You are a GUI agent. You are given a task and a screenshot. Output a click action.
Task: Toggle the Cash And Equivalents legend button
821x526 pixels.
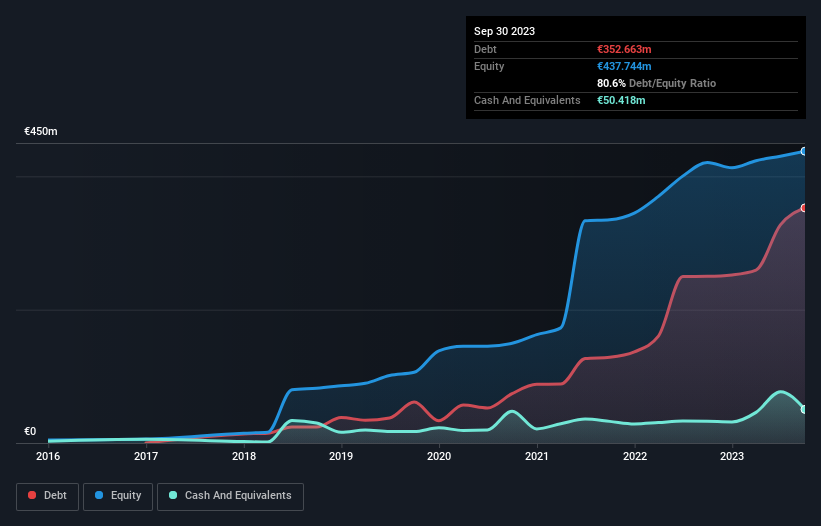click(x=230, y=496)
